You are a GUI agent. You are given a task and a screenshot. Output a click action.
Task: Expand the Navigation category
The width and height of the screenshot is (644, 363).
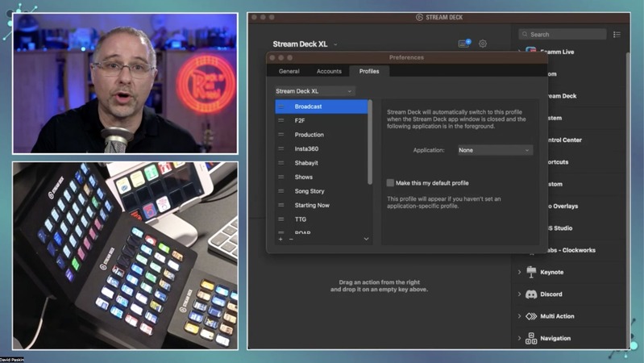coord(519,338)
